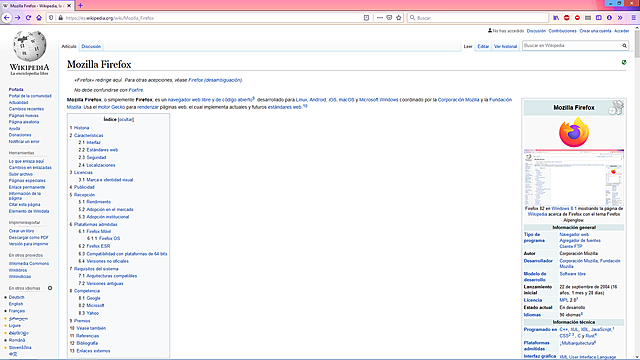Open the Library toolbar icon
This screenshot has width=640, height=360.
pos(556,18)
